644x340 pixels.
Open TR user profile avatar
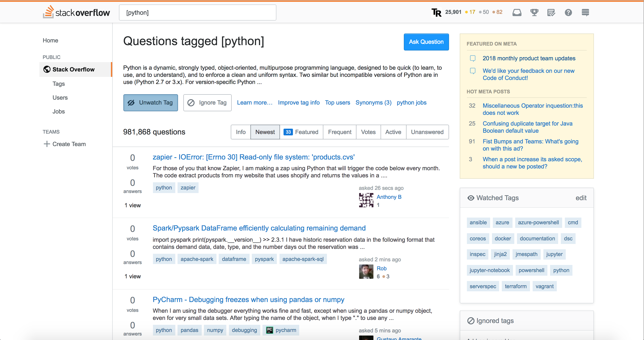tap(436, 12)
